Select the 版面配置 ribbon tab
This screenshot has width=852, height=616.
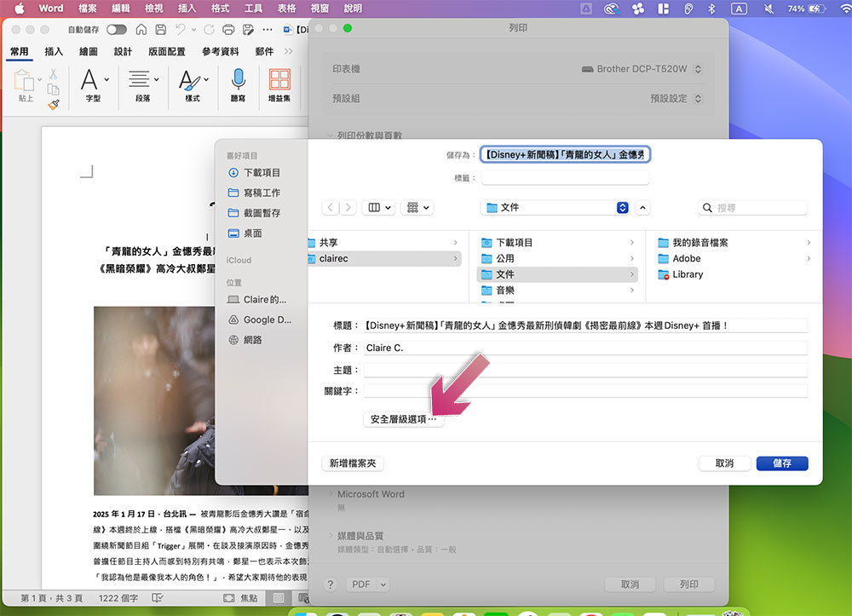pyautogui.click(x=167, y=52)
